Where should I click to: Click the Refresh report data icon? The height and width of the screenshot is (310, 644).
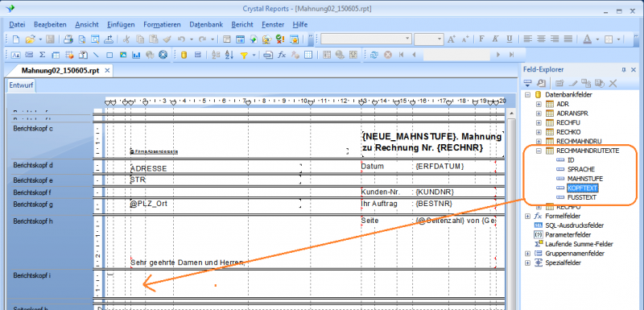click(x=374, y=55)
